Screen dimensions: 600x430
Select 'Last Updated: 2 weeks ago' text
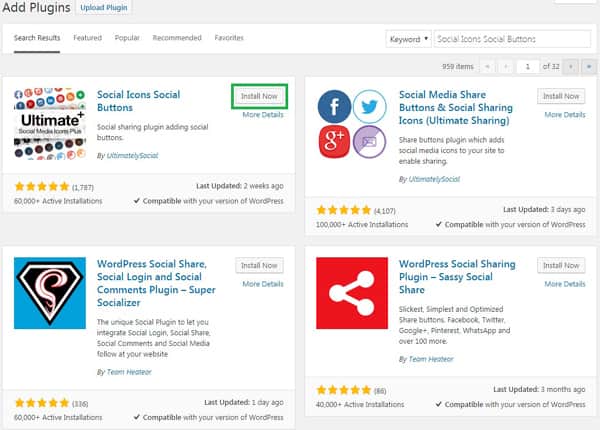tap(240, 186)
